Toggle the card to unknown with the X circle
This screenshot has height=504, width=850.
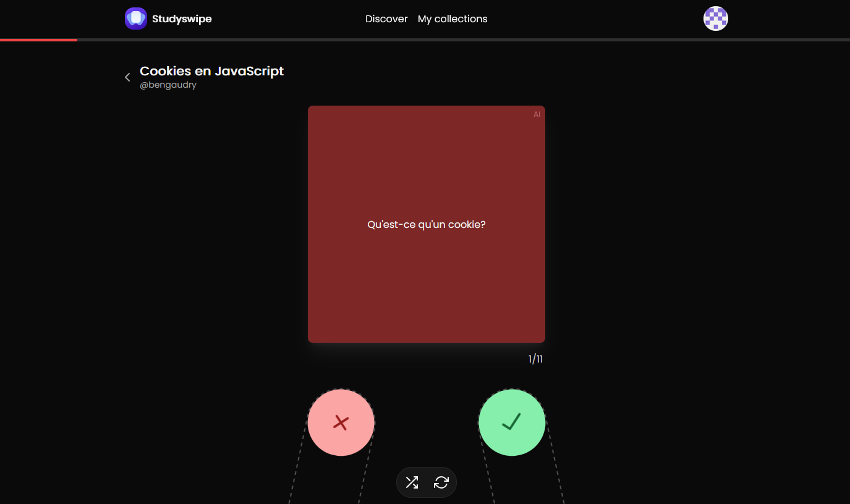pos(341,422)
